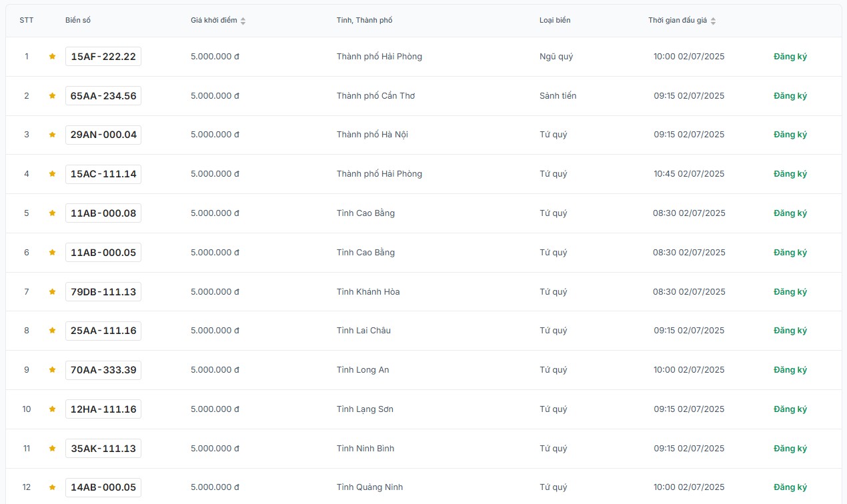This screenshot has width=847, height=504.
Task: Click Đăng ký for plate 11AB-000.08
Action: 790,213
